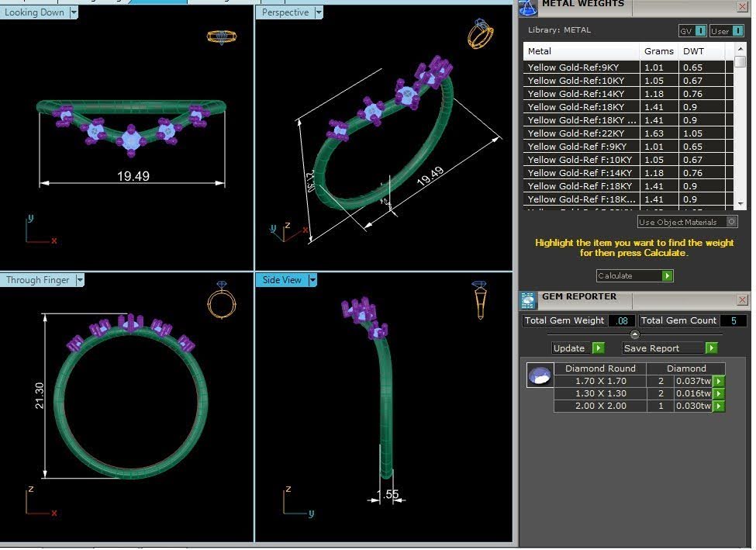Click the Grams column header
This screenshot has height=550, width=756.
click(x=659, y=51)
